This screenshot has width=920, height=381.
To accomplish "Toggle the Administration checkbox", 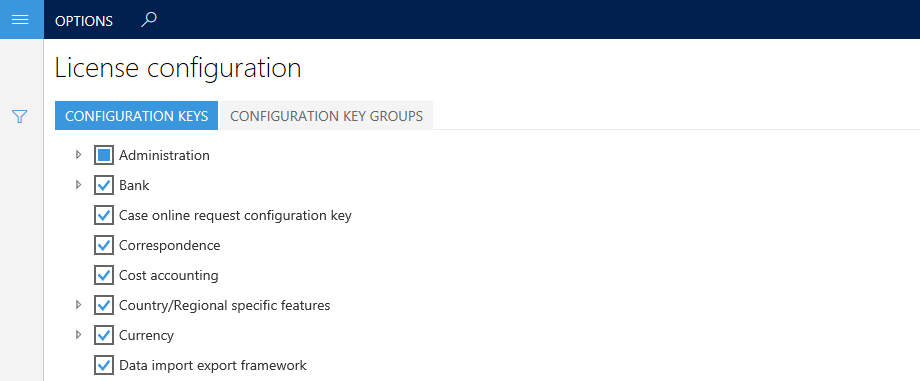I will click(104, 156).
